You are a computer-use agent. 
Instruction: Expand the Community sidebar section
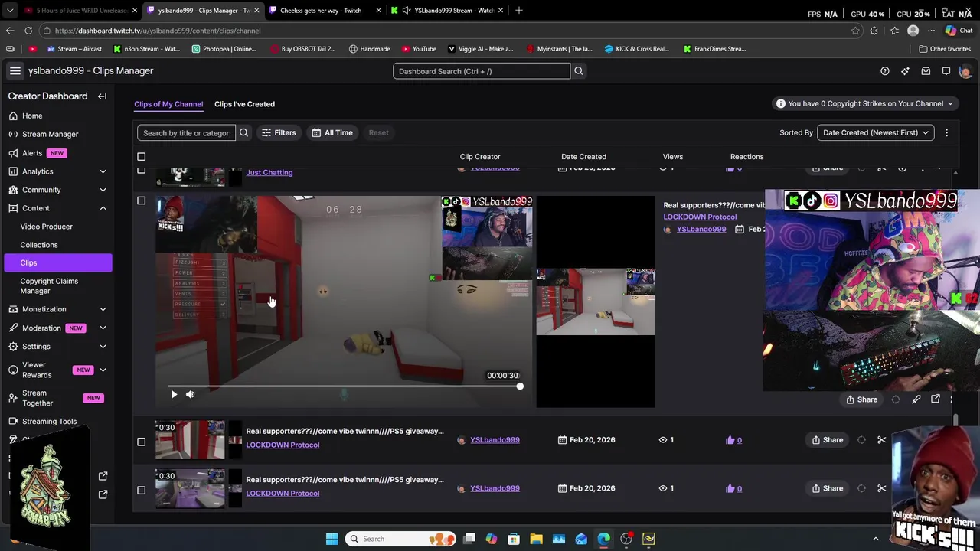pos(103,190)
